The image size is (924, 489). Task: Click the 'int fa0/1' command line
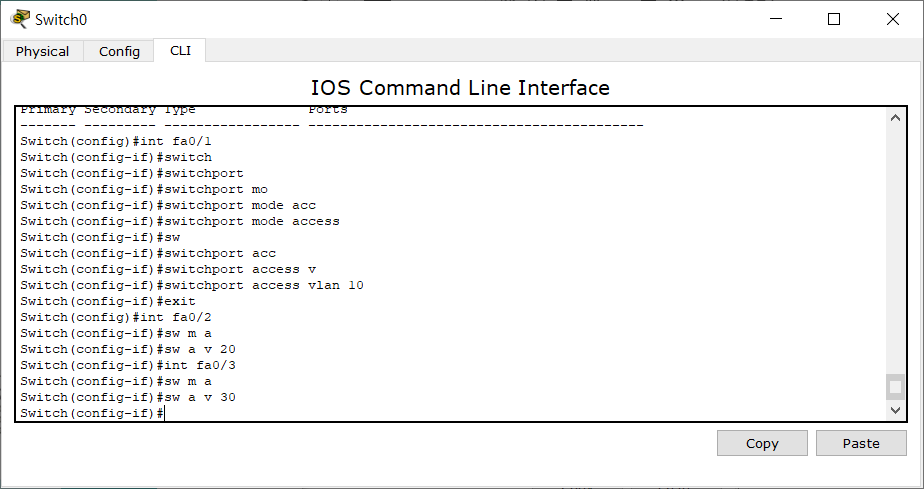[x=116, y=141]
